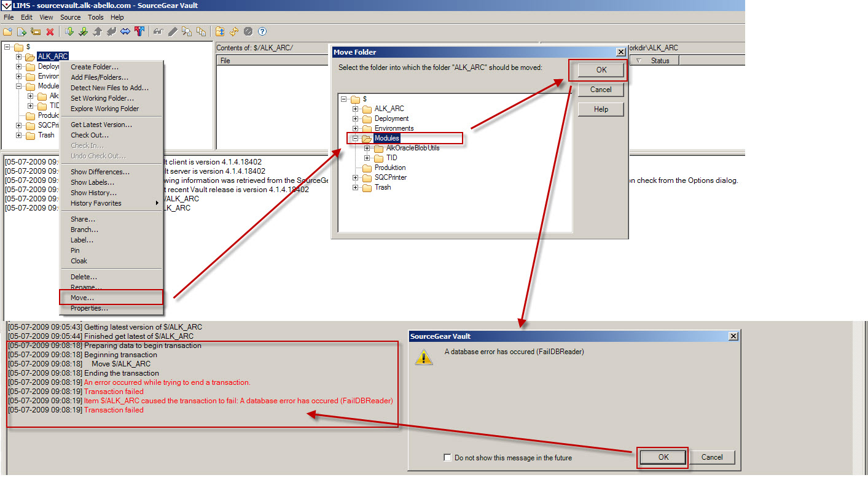Click the Vault app icon in the title bar

pos(6,6)
